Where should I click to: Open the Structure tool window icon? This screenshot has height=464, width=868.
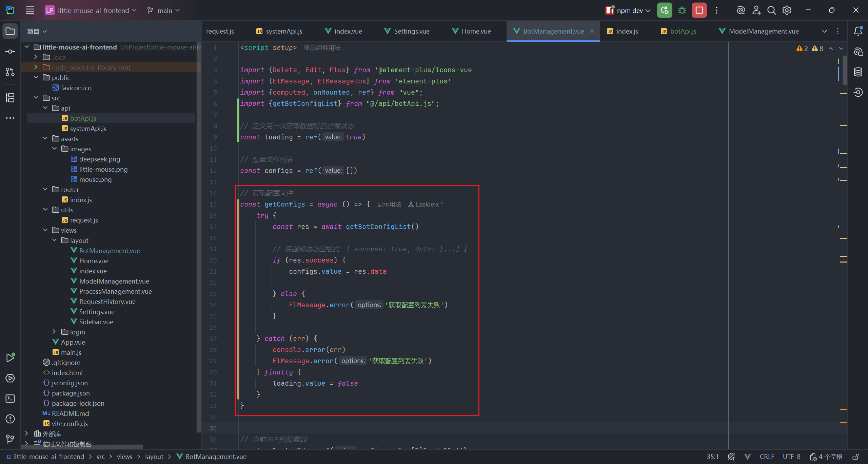10,98
